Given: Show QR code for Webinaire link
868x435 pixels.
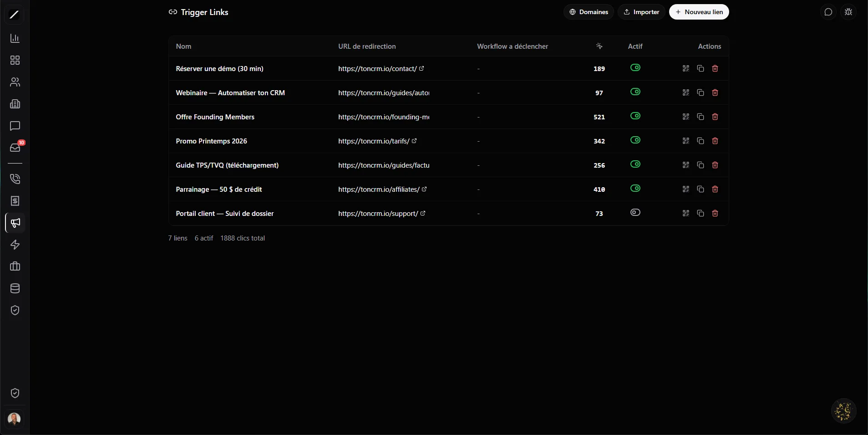Looking at the screenshot, I should [x=686, y=92].
